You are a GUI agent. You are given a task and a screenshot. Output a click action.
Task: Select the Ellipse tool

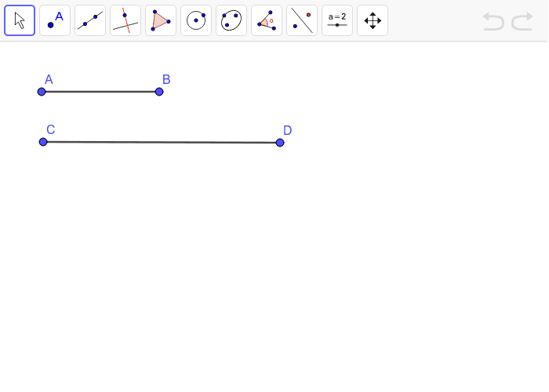tap(231, 20)
